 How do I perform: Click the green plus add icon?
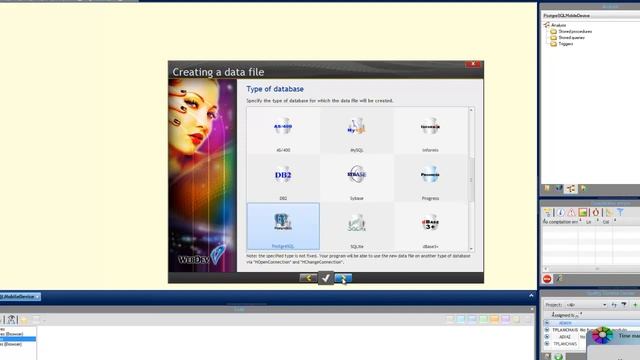[635, 305]
